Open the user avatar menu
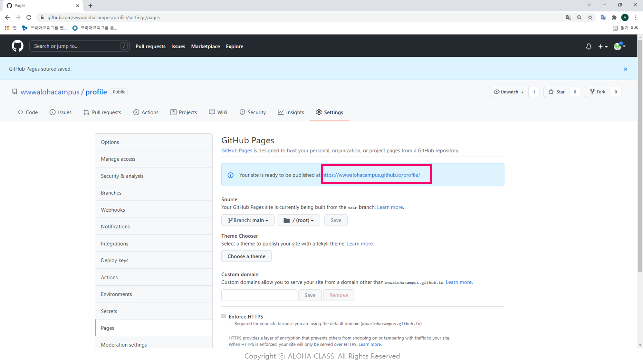 coord(619,46)
